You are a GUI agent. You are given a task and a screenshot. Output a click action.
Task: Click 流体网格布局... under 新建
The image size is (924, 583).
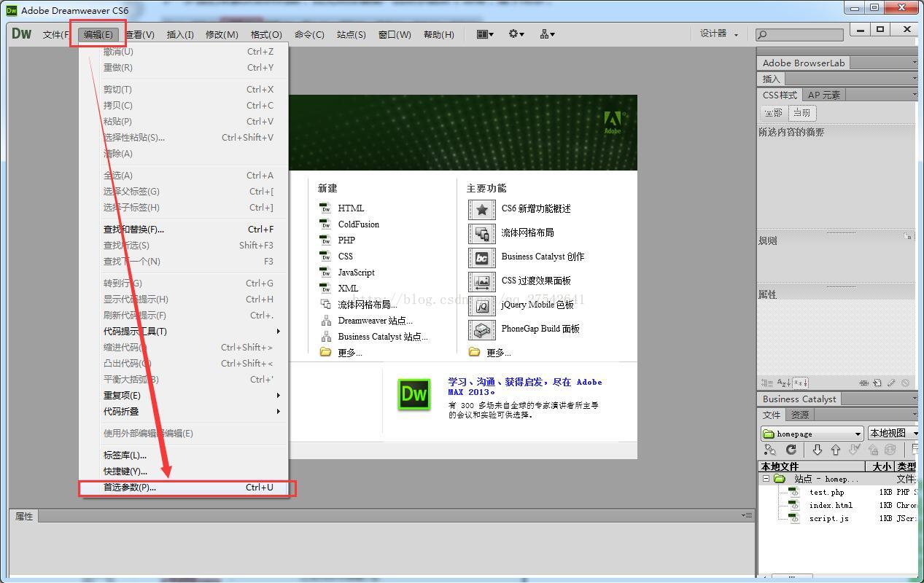click(368, 305)
